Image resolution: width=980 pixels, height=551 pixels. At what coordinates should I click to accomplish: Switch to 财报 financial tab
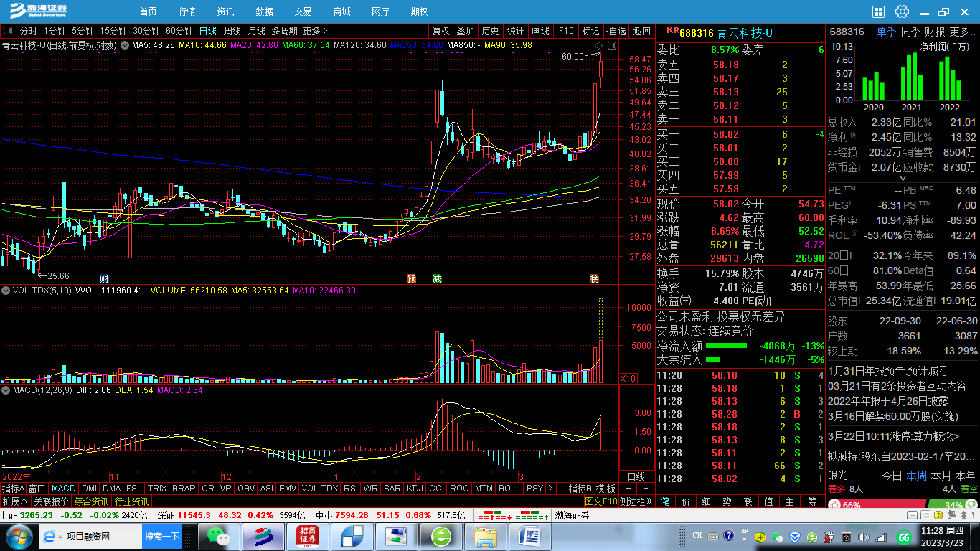click(x=935, y=32)
